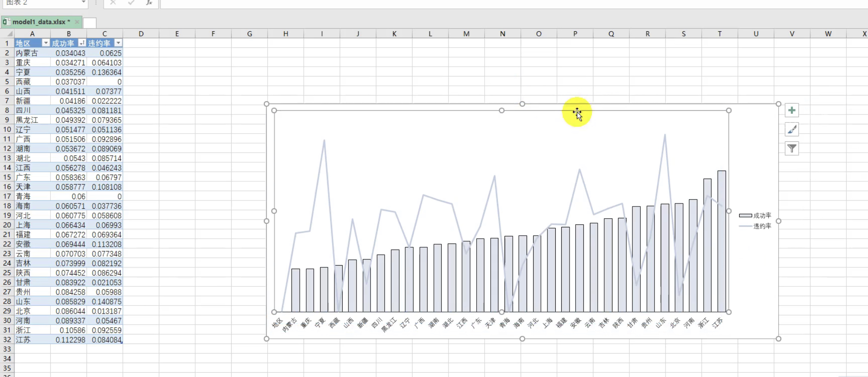Click the cell with value 0.136364
Image resolution: width=868 pixels, height=377 pixels.
coord(105,72)
